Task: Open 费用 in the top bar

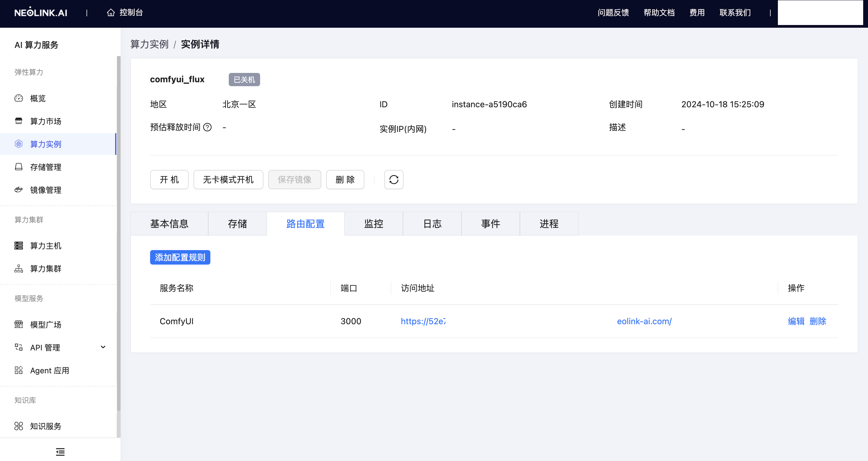Action: [x=697, y=12]
